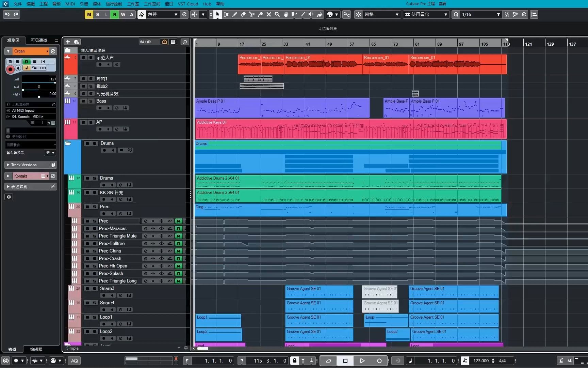Click the horizontal project scrollbar thumb

coord(203,348)
